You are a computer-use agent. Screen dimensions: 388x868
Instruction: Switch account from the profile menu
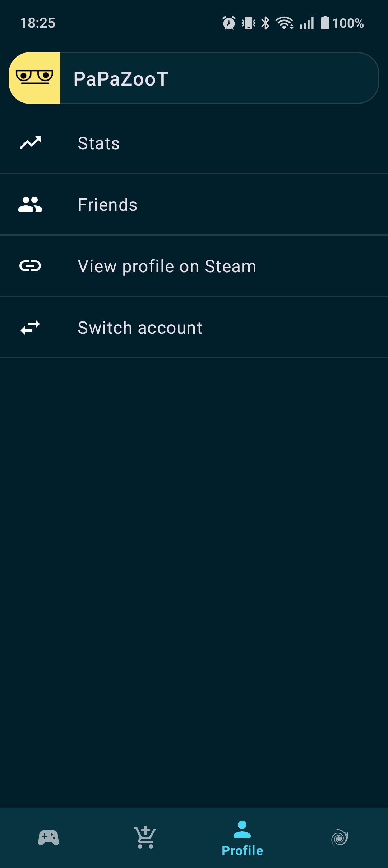click(140, 327)
